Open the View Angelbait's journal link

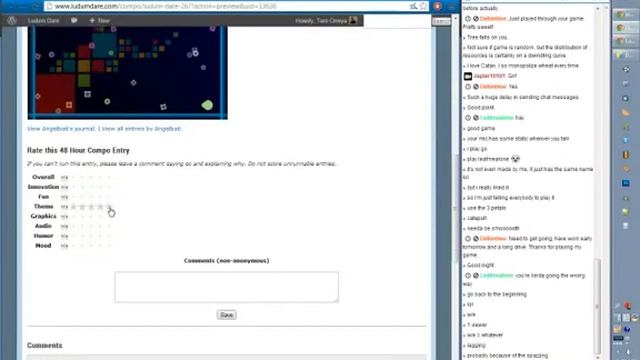coord(61,129)
